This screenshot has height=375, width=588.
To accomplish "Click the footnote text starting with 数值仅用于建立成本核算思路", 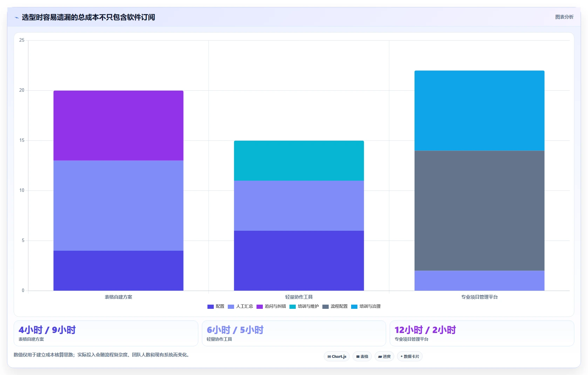I will (x=102, y=355).
